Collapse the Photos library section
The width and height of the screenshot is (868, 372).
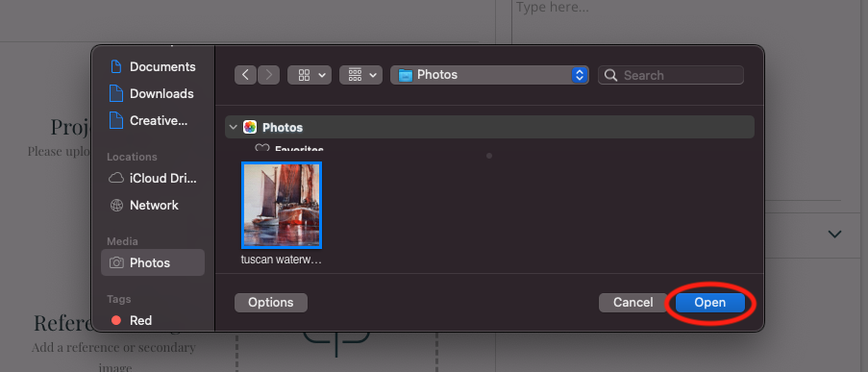coord(233,127)
